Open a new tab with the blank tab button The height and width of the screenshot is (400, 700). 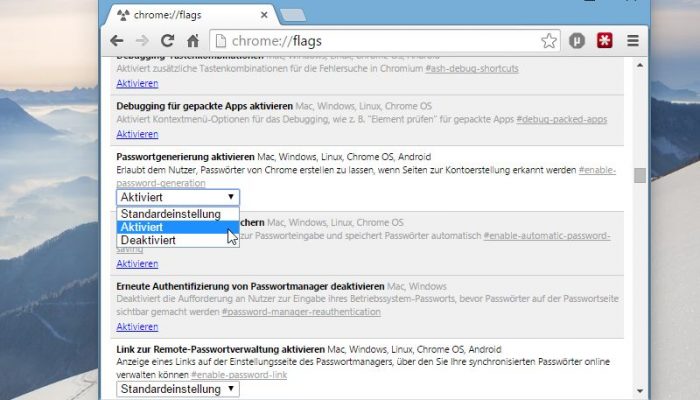(x=294, y=16)
